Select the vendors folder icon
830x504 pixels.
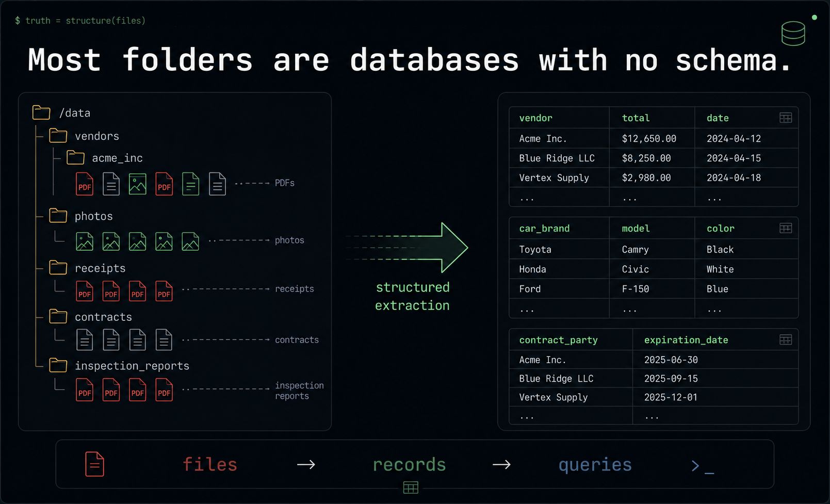[58, 136]
